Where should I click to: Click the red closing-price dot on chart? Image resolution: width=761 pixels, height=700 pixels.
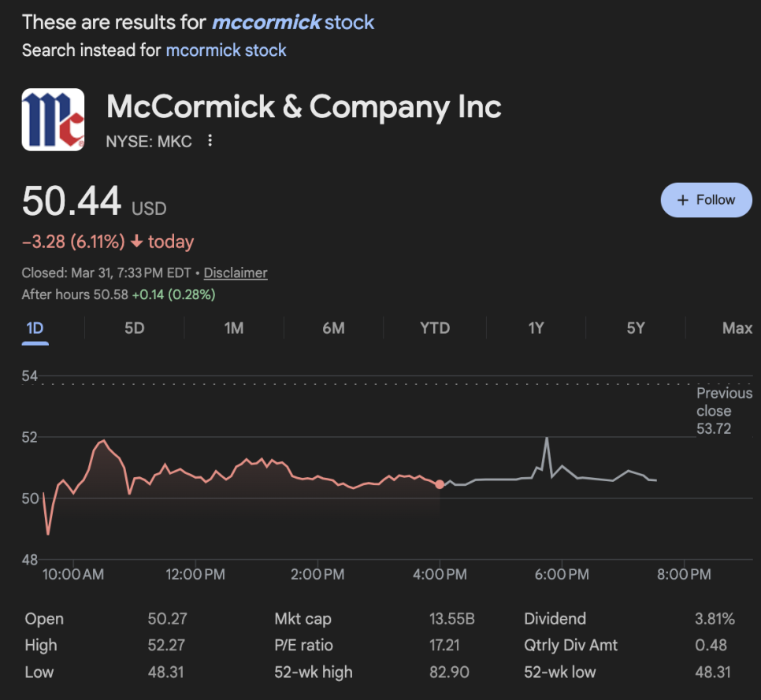[x=440, y=483]
